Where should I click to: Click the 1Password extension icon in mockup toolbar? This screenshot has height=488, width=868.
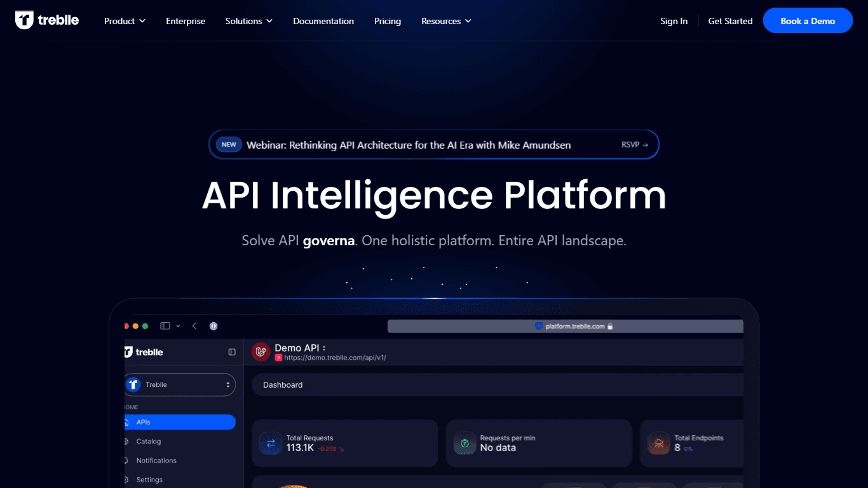coord(214,326)
